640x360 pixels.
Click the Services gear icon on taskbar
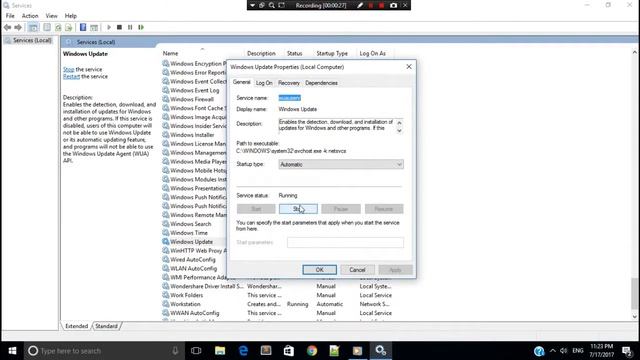[381, 351]
